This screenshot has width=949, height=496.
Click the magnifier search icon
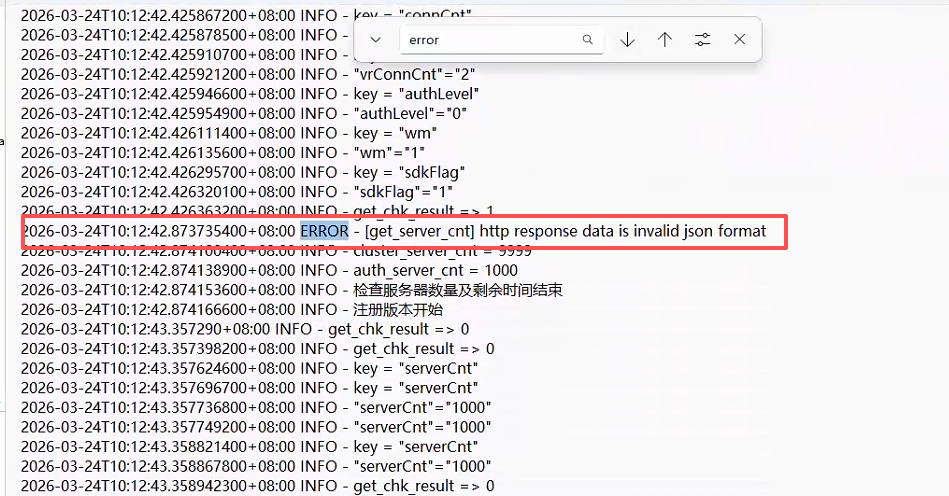(x=588, y=40)
